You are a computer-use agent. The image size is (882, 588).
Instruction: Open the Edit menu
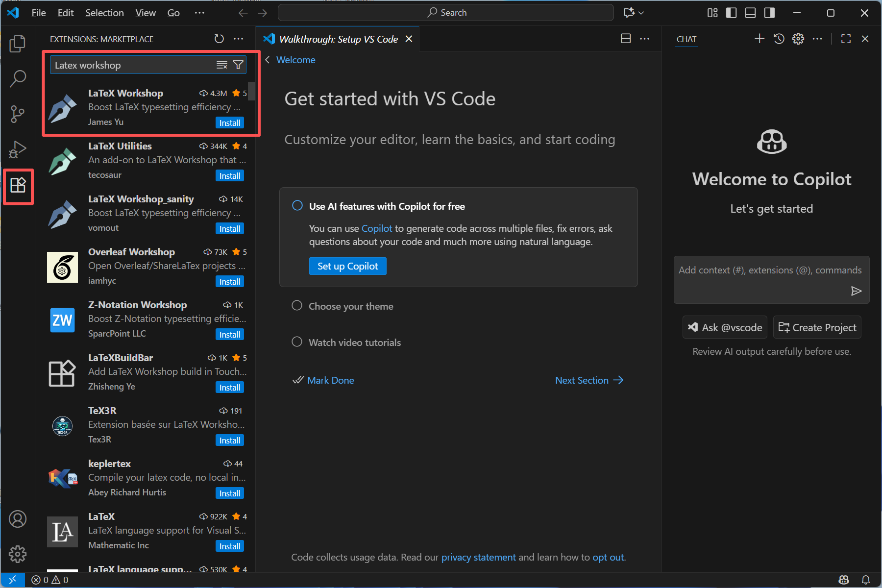point(66,13)
